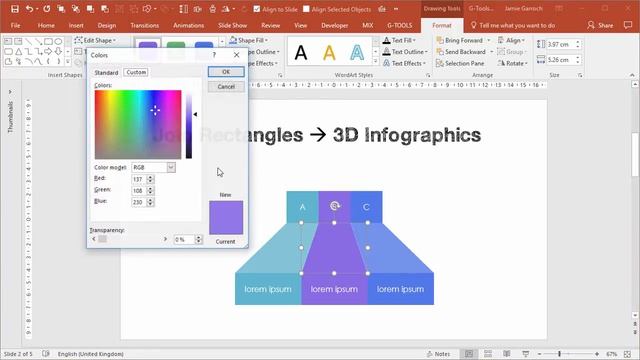Click the Tell me lightbulb search box

[x=513, y=25]
